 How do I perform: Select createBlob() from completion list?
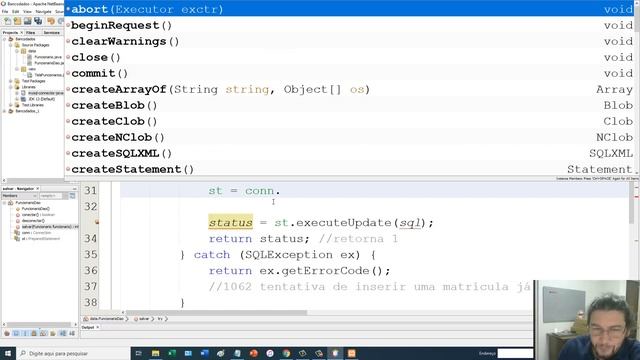(349, 105)
